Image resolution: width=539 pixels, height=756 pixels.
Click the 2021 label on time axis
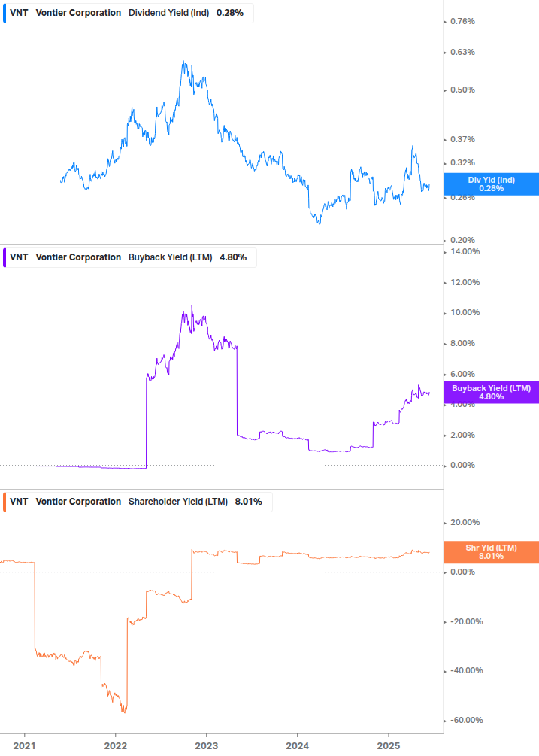click(24, 746)
